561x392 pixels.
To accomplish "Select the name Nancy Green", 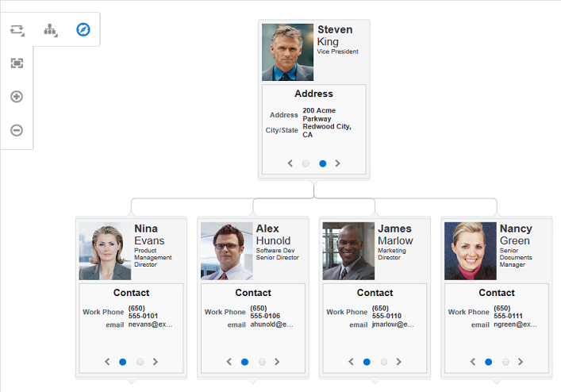I will (516, 234).
